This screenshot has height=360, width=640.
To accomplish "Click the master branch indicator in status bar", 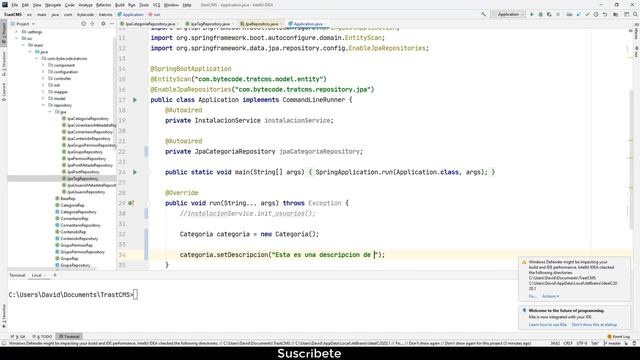I will 611,343.
